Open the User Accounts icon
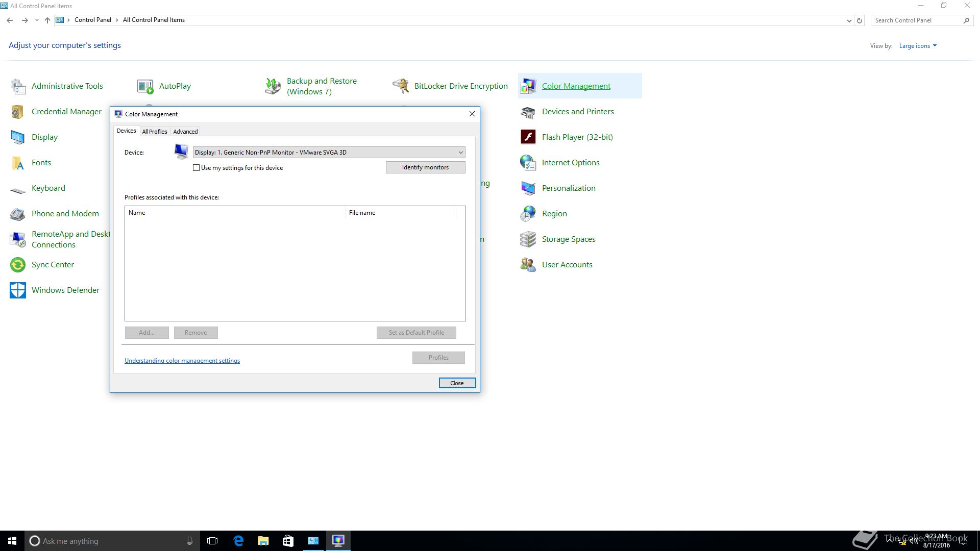 click(x=528, y=265)
